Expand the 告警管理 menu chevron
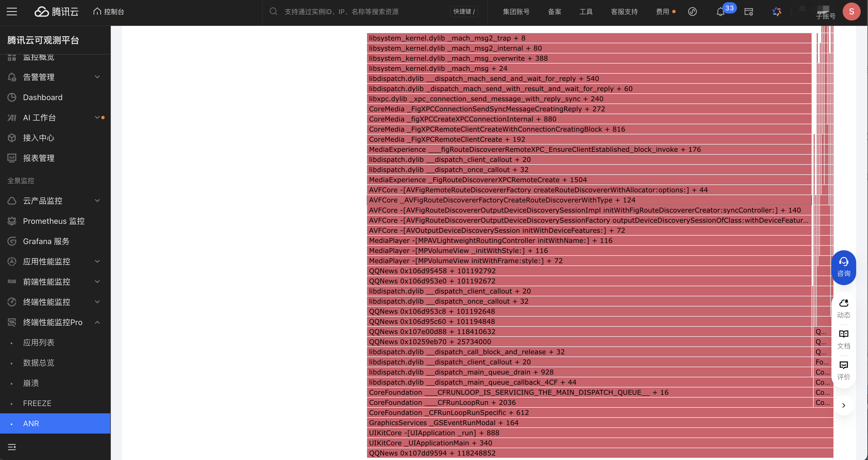This screenshot has height=460, width=868. tap(97, 77)
